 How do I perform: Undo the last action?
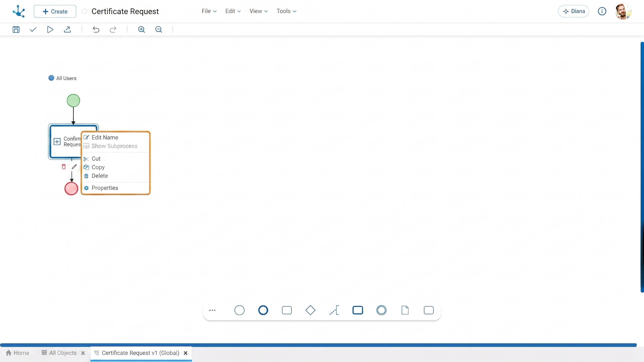click(x=96, y=29)
